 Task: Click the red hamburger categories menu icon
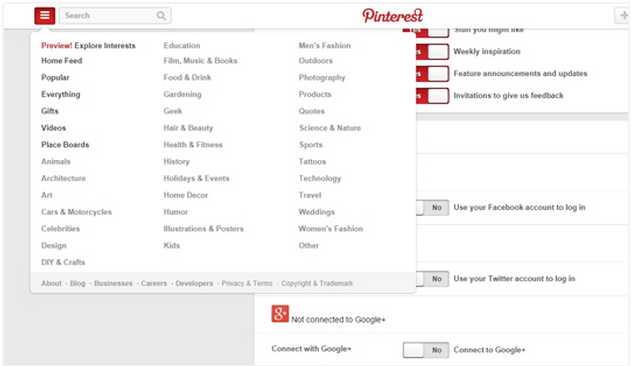[45, 16]
